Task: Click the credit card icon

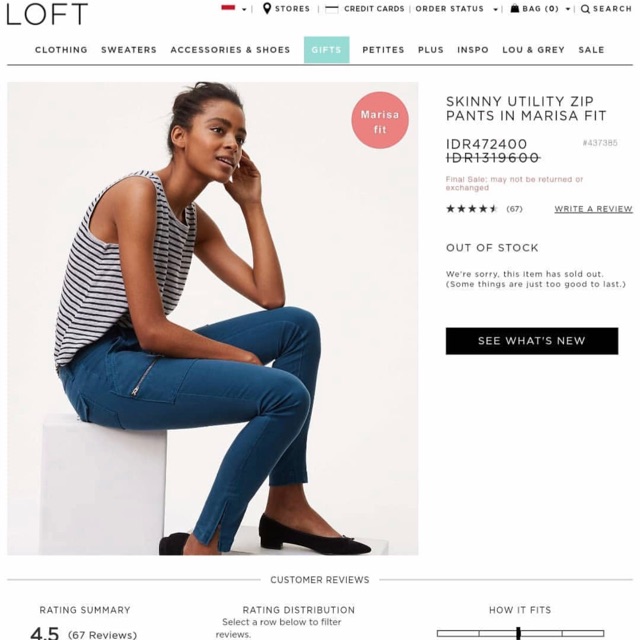Action: point(331,9)
